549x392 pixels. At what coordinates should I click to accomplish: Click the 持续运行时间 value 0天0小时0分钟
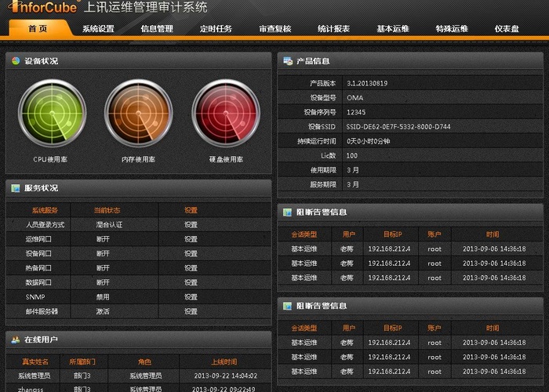click(x=369, y=141)
